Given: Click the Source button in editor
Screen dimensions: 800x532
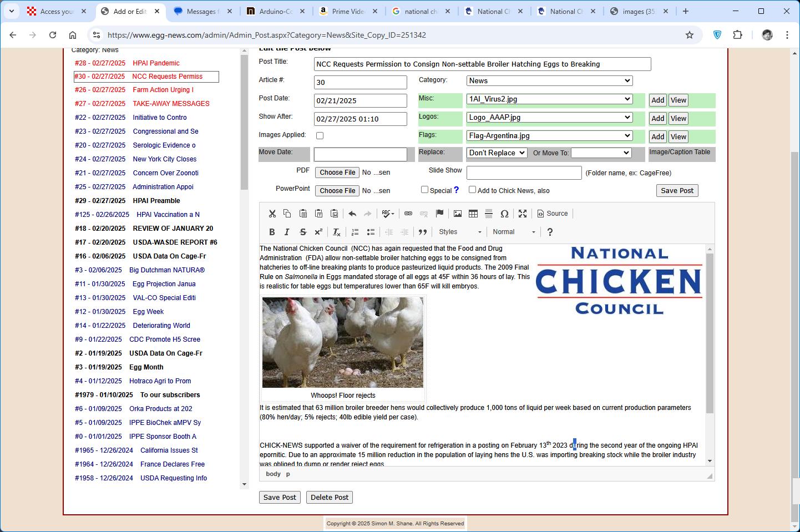Looking at the screenshot, I should tap(553, 214).
